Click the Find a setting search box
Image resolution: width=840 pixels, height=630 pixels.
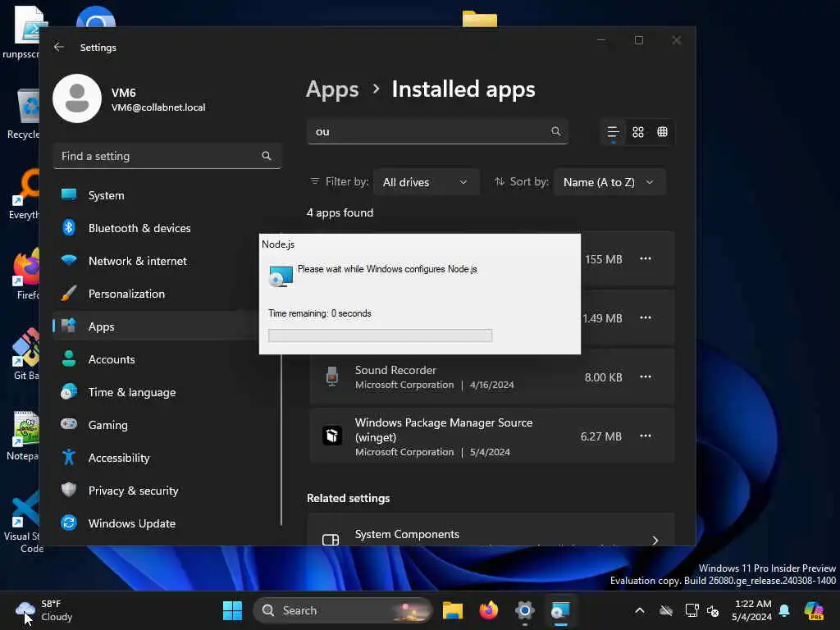pyautogui.click(x=167, y=156)
